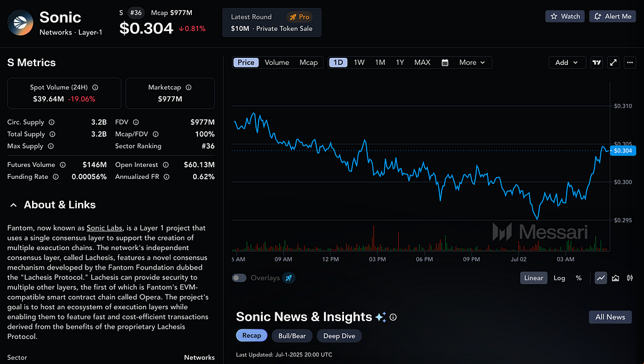
Task: Toggle the Overlays switch
Action: coord(239,278)
